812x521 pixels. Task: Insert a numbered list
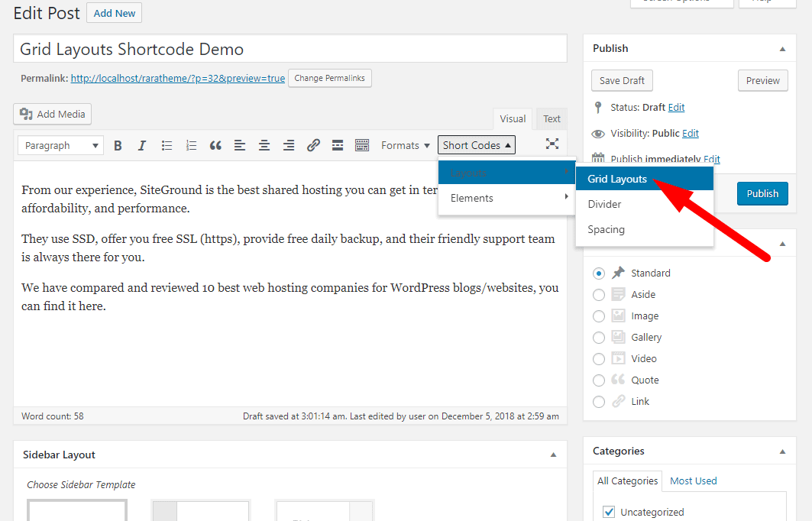[191, 145]
